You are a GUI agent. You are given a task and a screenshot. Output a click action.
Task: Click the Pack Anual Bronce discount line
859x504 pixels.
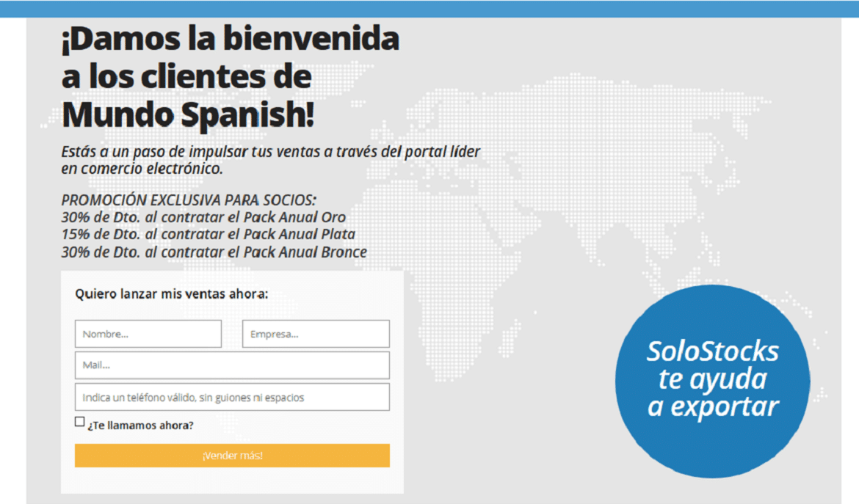coord(214,252)
